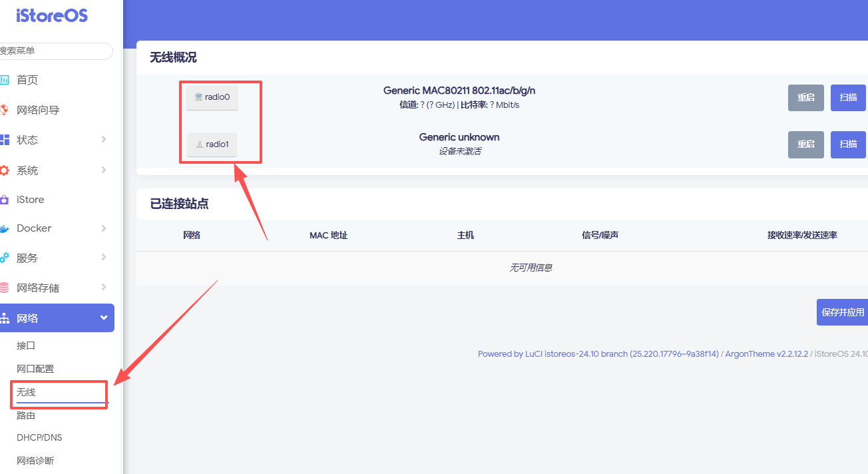Click the ArgonTheme v2.2.12.2 link
Screen dimensions: 868x474
click(x=767, y=354)
